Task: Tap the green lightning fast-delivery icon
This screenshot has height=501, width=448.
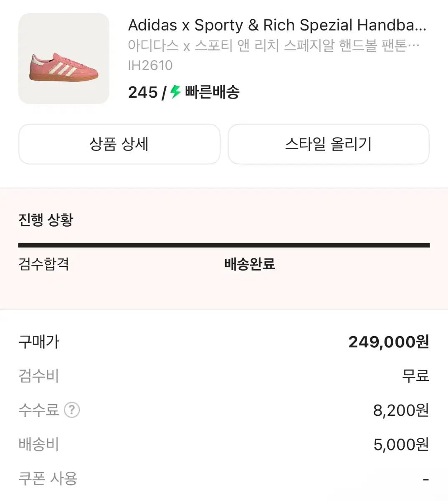Action: point(175,92)
